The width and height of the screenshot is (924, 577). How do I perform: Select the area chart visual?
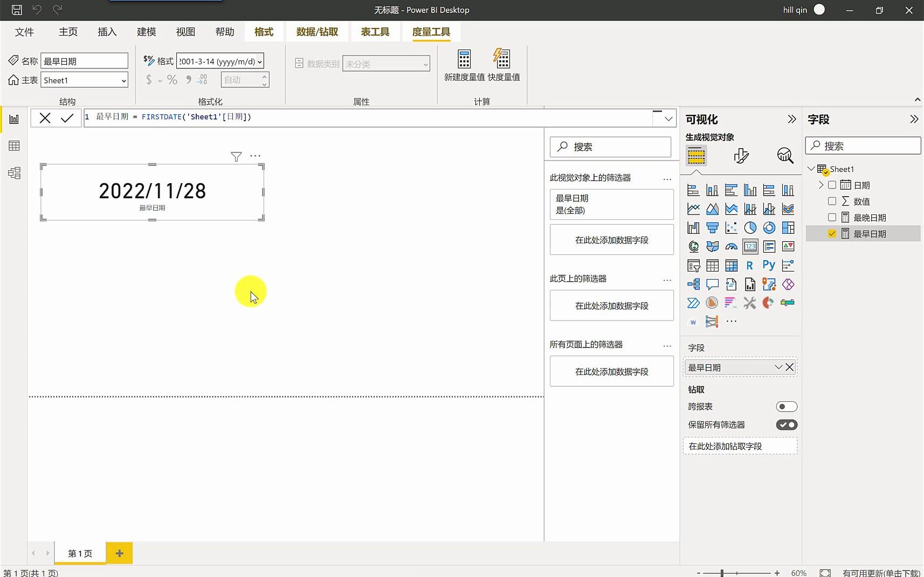tap(712, 209)
